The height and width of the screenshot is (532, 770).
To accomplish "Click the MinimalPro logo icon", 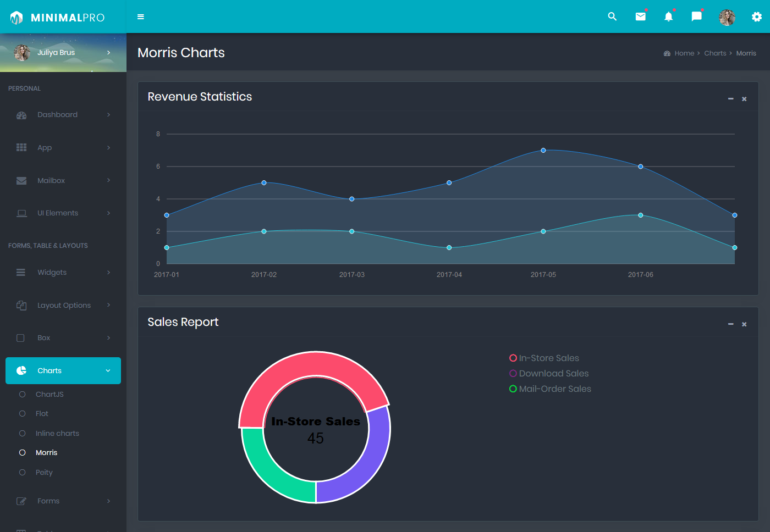I will 16,18.
